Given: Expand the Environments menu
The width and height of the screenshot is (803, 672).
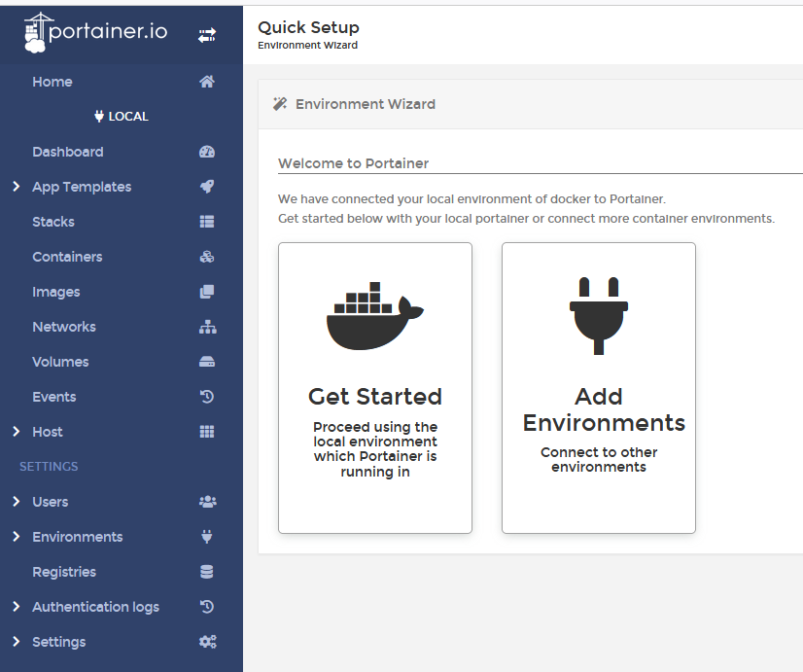Looking at the screenshot, I should coord(14,537).
